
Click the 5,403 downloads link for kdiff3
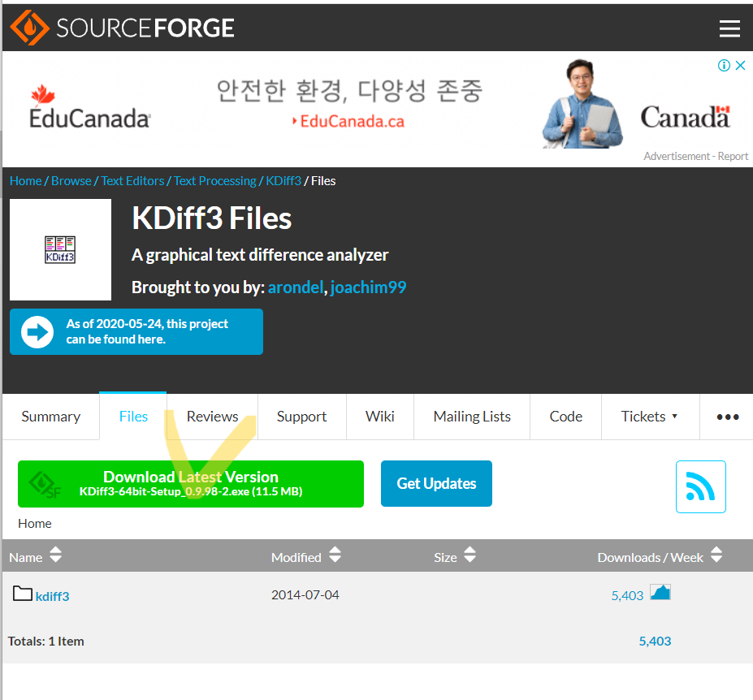pos(627,595)
